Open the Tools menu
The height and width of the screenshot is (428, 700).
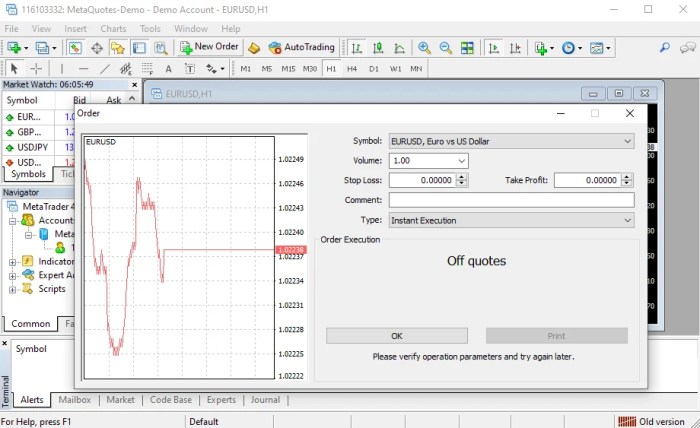[150, 29]
